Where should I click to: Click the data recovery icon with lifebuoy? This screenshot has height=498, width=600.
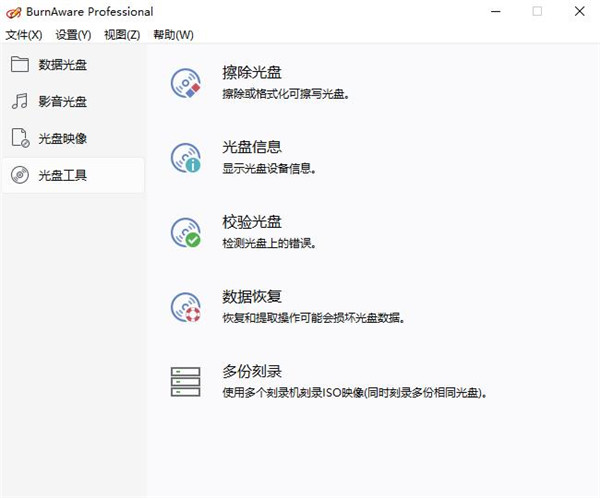click(186, 307)
